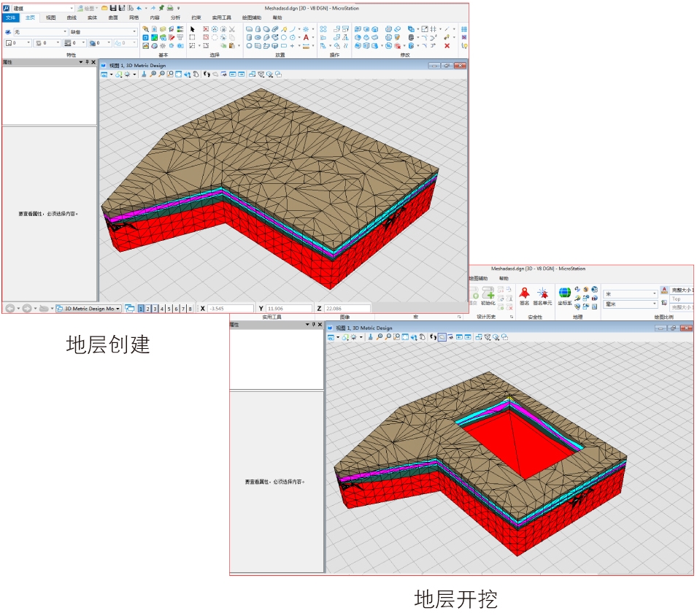
Task: Select the Place Text 'A' tool
Action: [x=306, y=37]
